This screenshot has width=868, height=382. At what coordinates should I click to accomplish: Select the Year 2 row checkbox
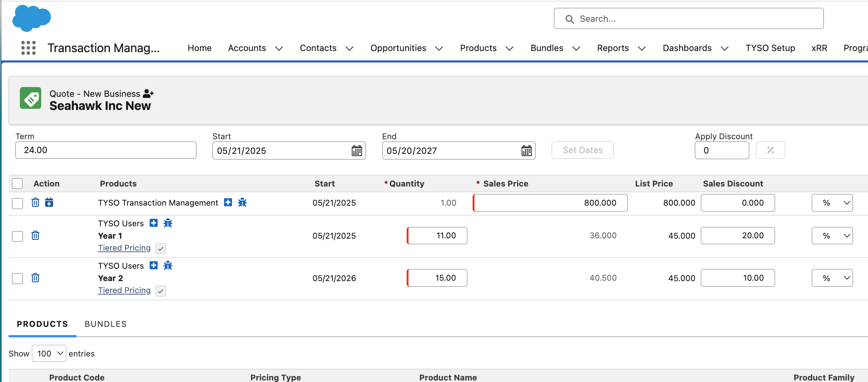click(x=17, y=279)
